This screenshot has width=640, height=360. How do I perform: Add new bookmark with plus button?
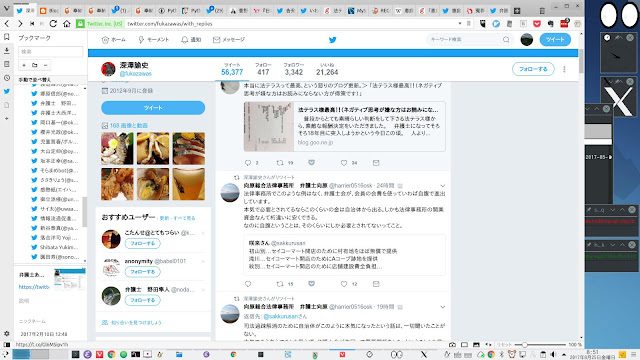[24, 65]
